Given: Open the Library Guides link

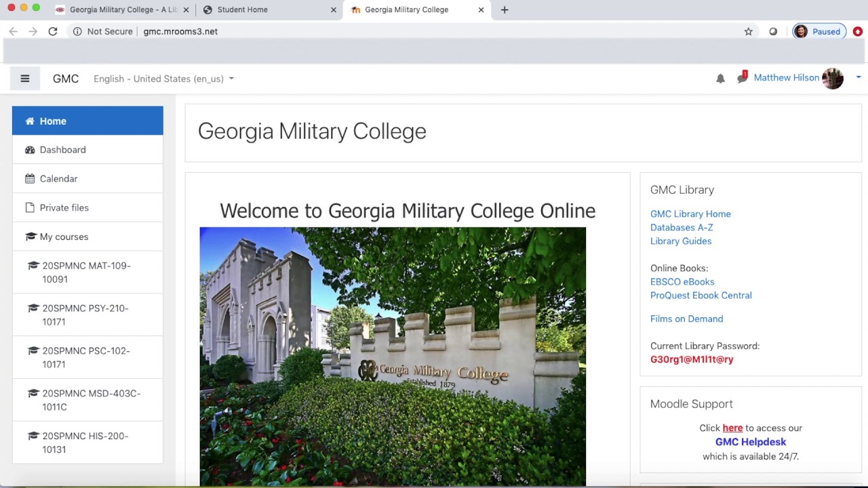Looking at the screenshot, I should tap(681, 241).
